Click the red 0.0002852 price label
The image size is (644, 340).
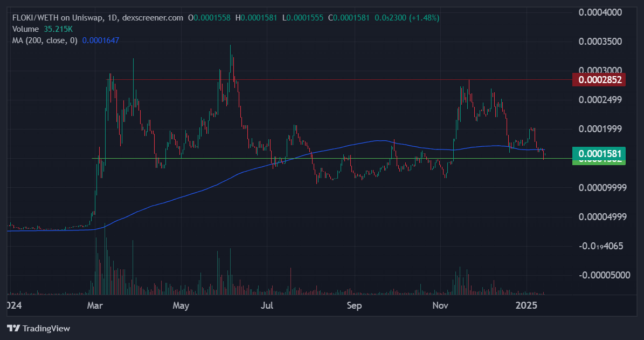click(599, 80)
